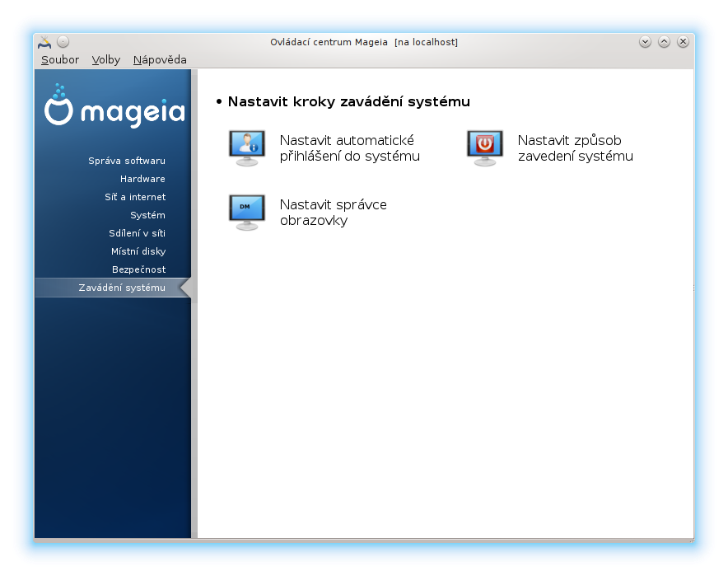Click the Mageia logo in sidebar
This screenshot has height=576, width=728.
click(x=114, y=105)
